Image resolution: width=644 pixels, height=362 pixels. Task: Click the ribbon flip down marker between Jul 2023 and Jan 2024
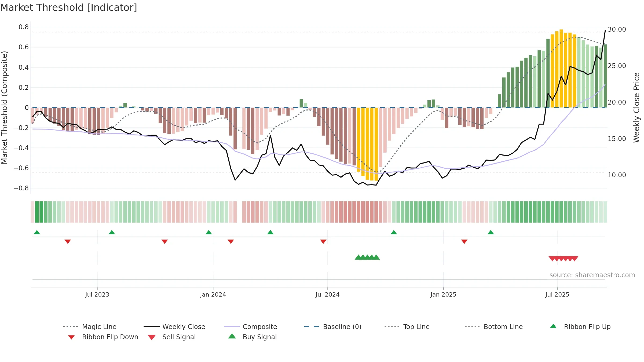tap(165, 242)
